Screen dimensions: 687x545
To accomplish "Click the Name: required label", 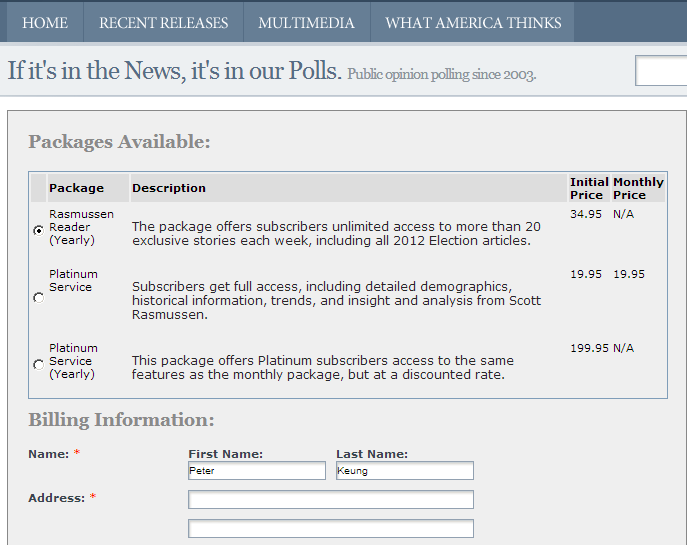I will coord(54,454).
